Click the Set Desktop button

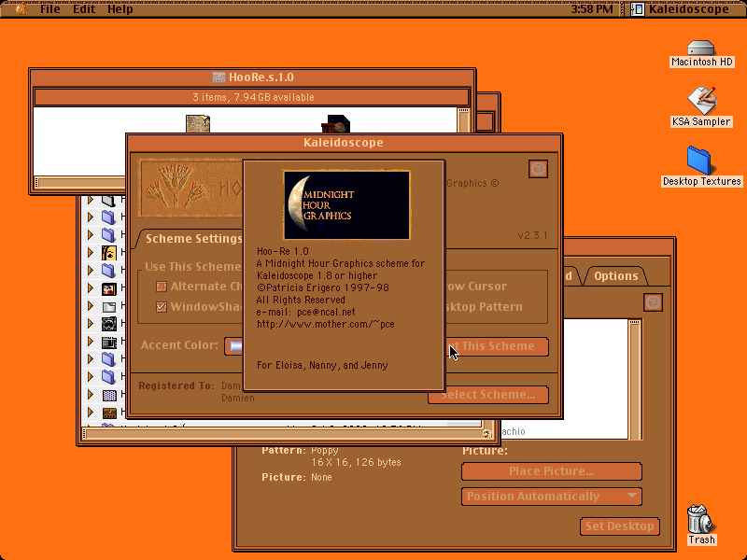click(619, 526)
